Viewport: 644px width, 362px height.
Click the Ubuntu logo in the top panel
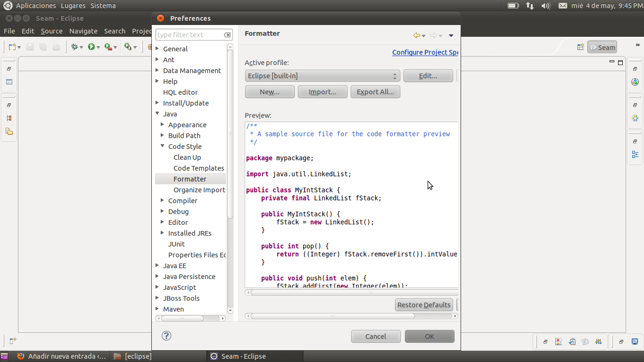8,6
